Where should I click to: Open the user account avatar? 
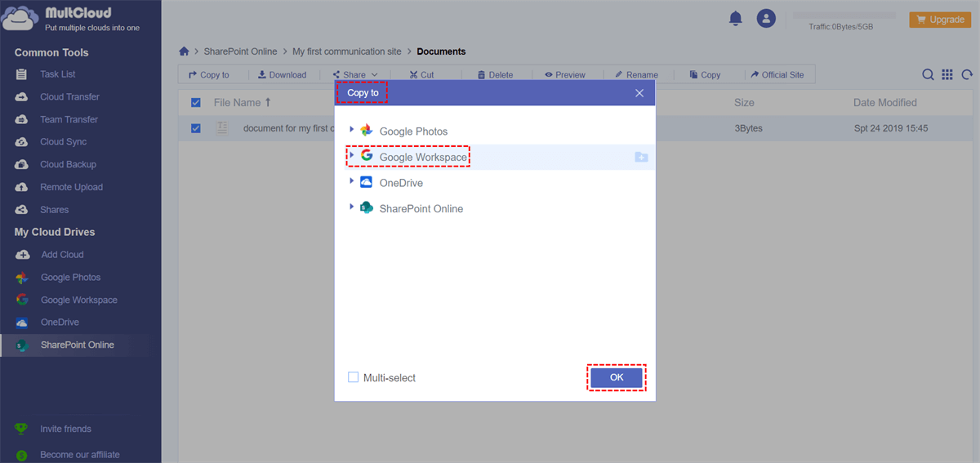766,18
